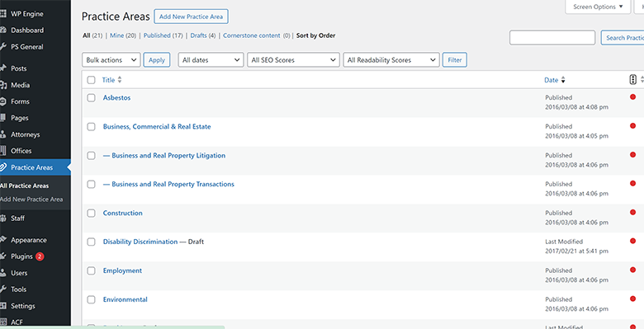Click the Apply bulk action button
644x329 pixels.
(157, 60)
